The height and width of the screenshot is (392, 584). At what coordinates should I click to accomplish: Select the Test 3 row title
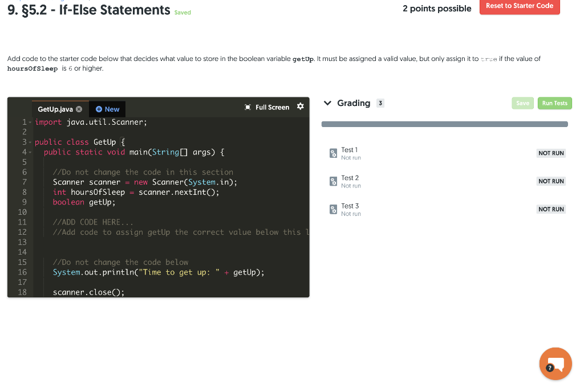point(350,206)
